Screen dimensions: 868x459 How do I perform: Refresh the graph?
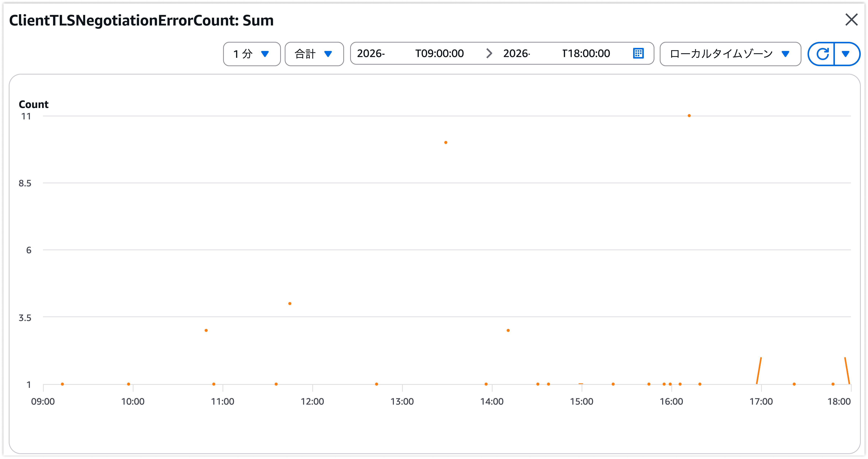[822, 54]
